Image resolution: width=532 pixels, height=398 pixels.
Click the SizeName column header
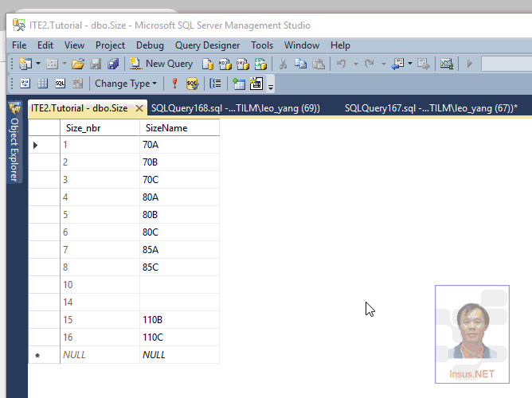click(179, 128)
